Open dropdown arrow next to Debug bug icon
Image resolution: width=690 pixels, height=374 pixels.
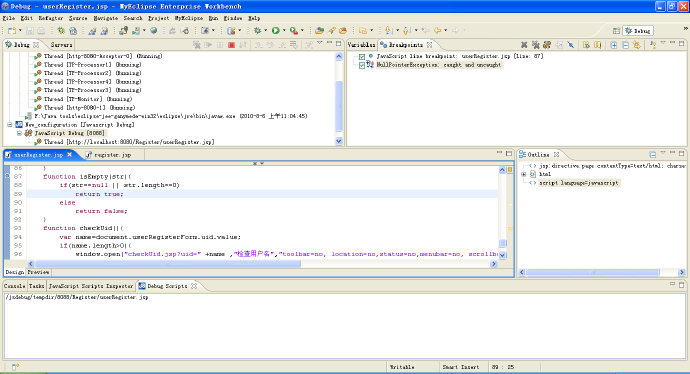(x=265, y=30)
